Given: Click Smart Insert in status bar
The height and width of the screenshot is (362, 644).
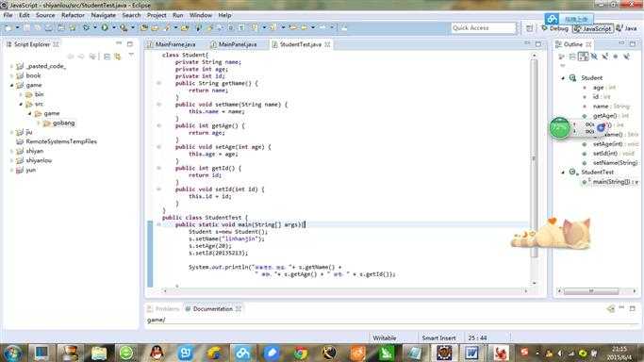Looking at the screenshot, I should [x=438, y=337].
